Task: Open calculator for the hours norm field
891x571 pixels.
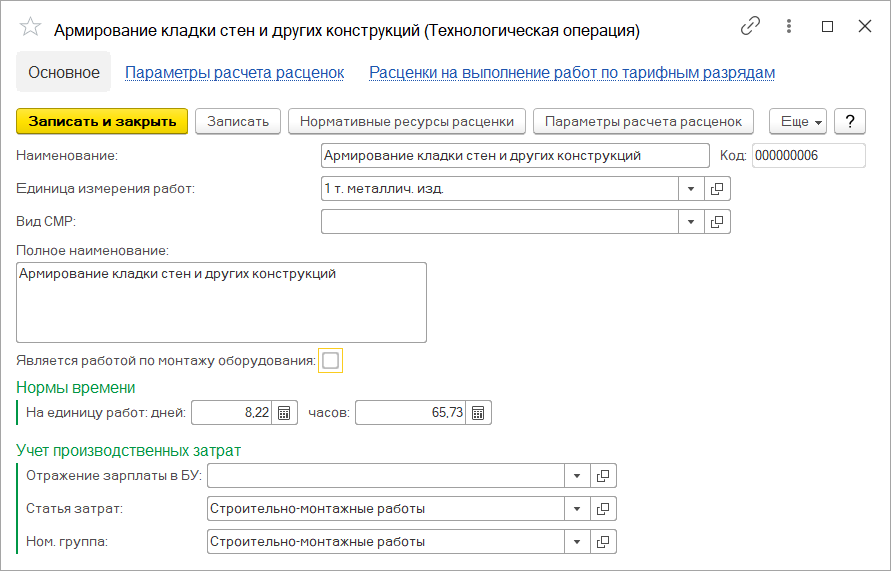Action: (478, 413)
